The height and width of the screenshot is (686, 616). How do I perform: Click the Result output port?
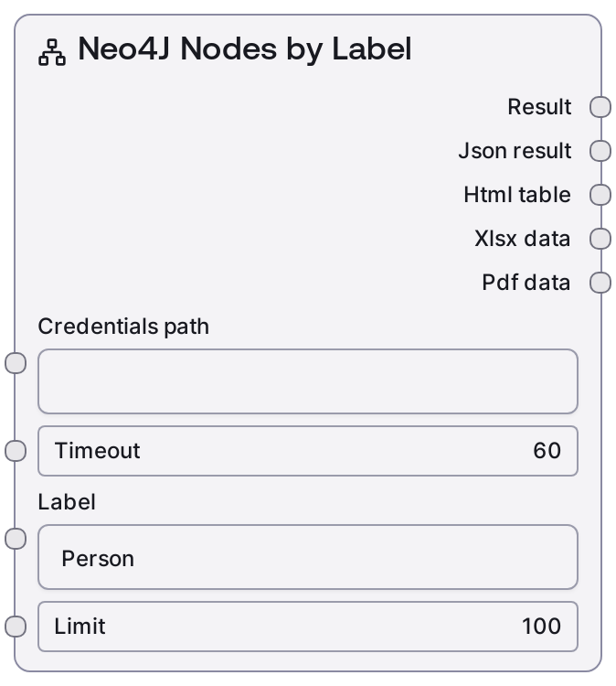tap(600, 107)
